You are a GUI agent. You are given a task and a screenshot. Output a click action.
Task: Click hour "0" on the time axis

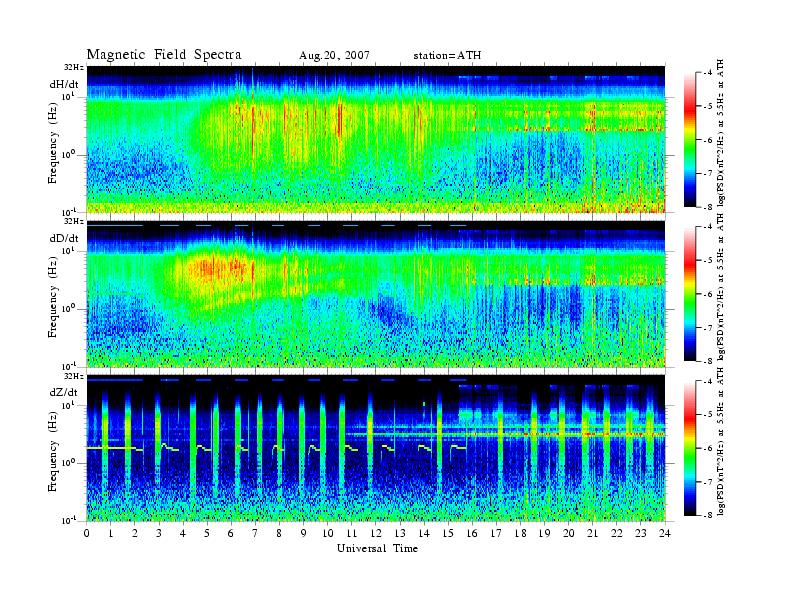tap(87, 533)
